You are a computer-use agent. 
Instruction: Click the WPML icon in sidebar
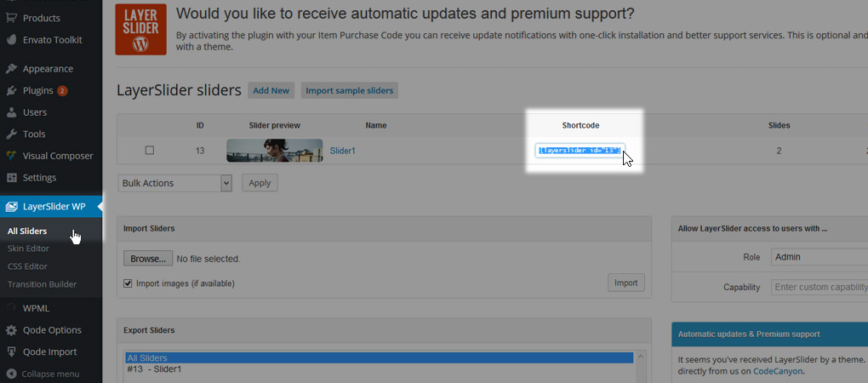10,308
